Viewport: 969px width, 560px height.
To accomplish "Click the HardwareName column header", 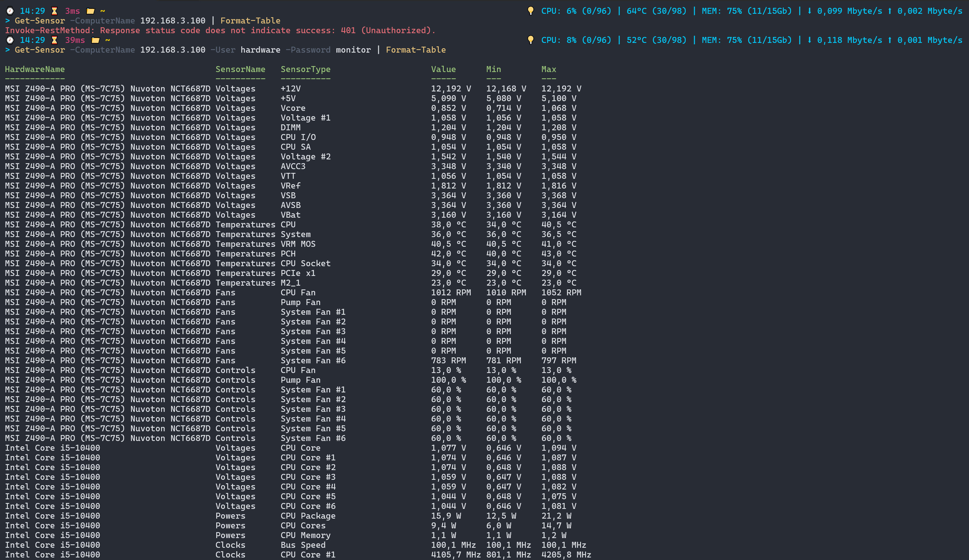I will coord(34,69).
